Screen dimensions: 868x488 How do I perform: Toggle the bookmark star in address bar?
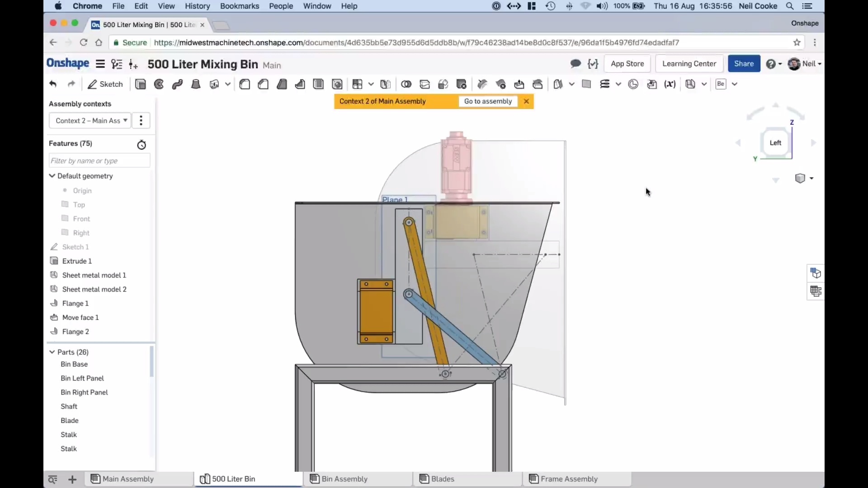coord(797,42)
